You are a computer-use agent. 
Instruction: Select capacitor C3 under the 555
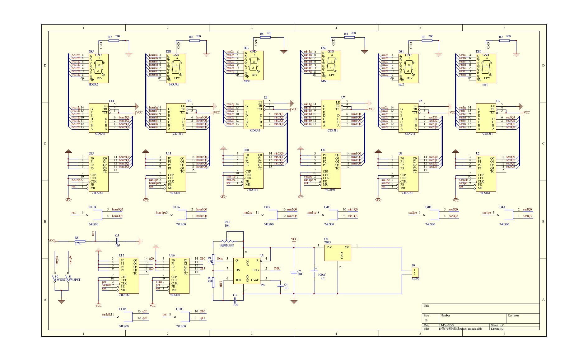(x=235, y=300)
